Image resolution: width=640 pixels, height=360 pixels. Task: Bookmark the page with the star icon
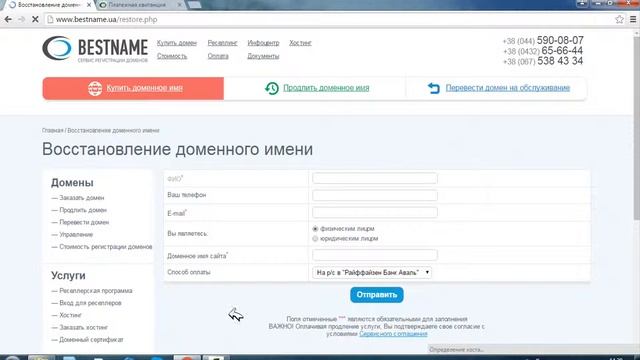619,19
